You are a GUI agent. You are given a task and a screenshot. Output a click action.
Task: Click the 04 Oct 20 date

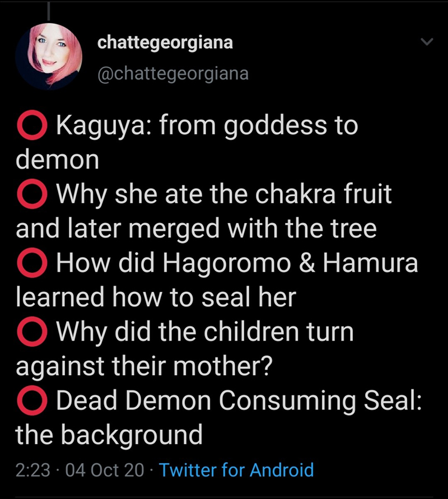tap(105, 469)
